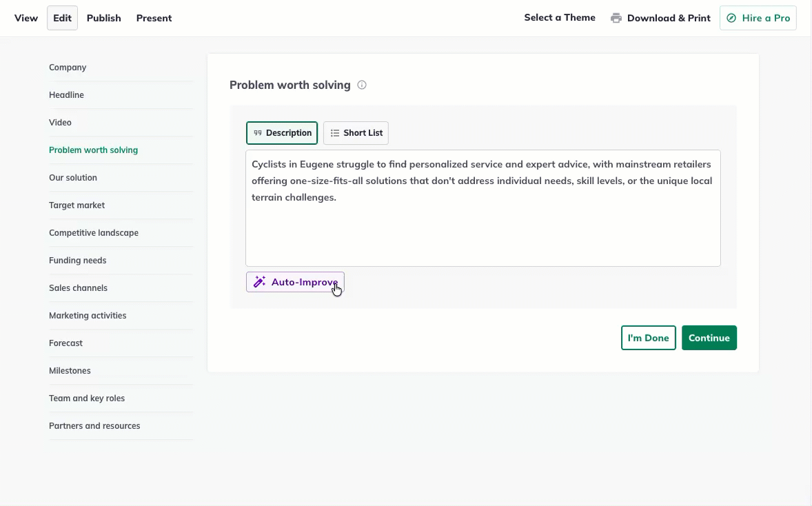The image size is (812, 506).
Task: Go to the Funding needs section
Action: coord(77,260)
